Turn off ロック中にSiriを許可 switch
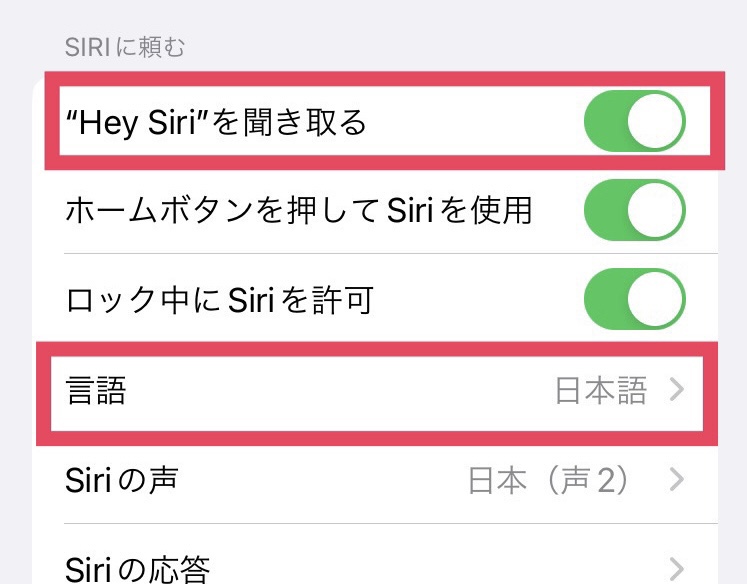 point(635,299)
